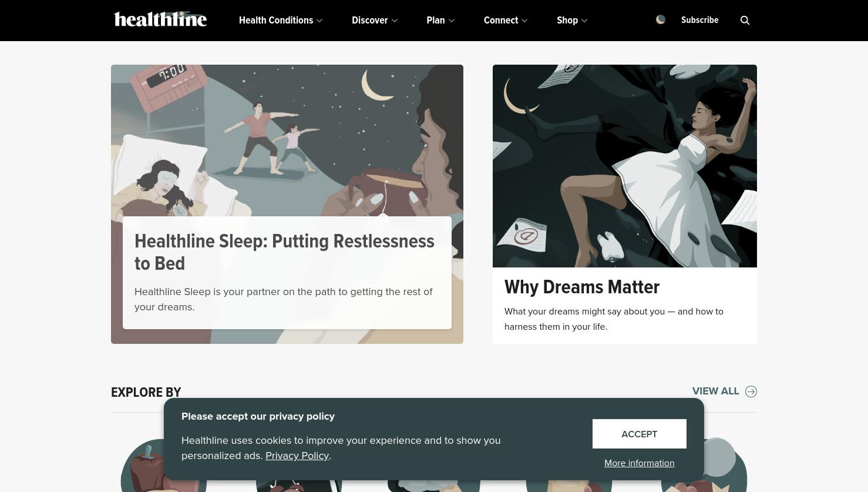This screenshot has width=868, height=492.
Task: Open the Plan dropdown menu
Action: coord(440,20)
